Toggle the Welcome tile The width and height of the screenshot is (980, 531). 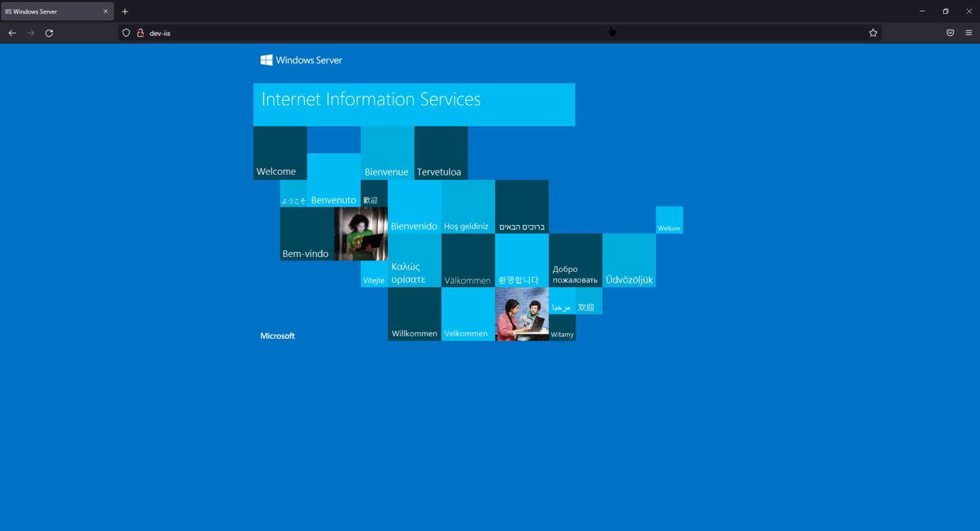coord(279,153)
